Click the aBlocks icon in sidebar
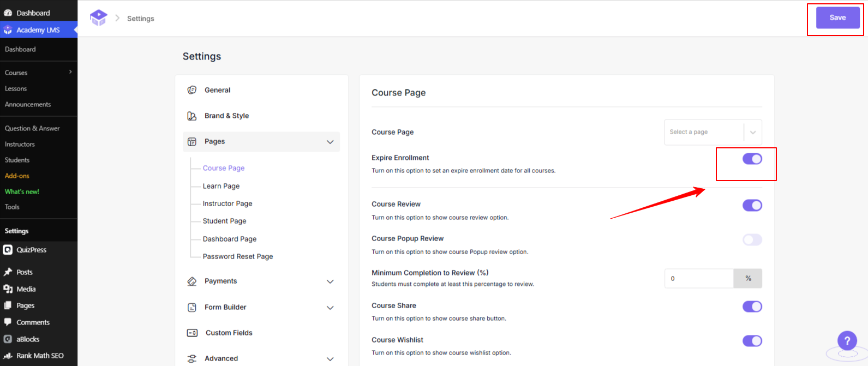This screenshot has width=868, height=366. (8, 339)
